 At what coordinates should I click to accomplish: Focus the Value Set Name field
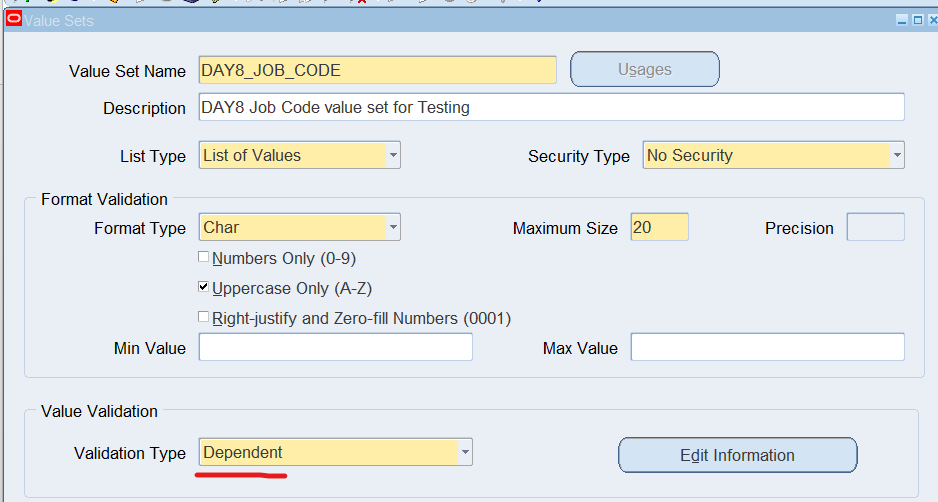[377, 70]
